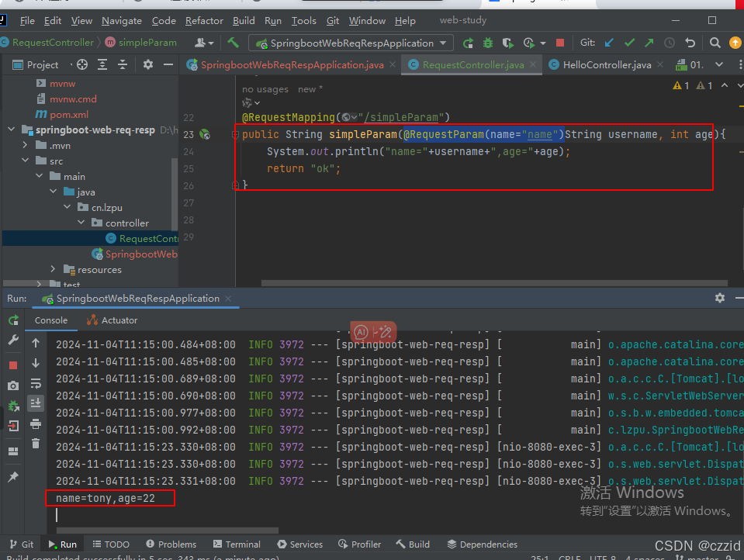Click the wrench icon in Run panel
The height and width of the screenshot is (560, 744).
(x=13, y=340)
